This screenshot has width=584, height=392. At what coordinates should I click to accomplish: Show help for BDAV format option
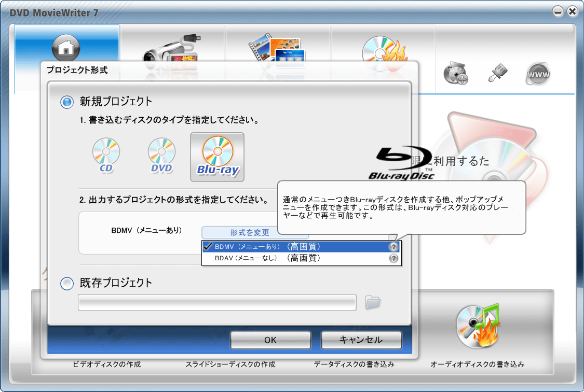[393, 258]
